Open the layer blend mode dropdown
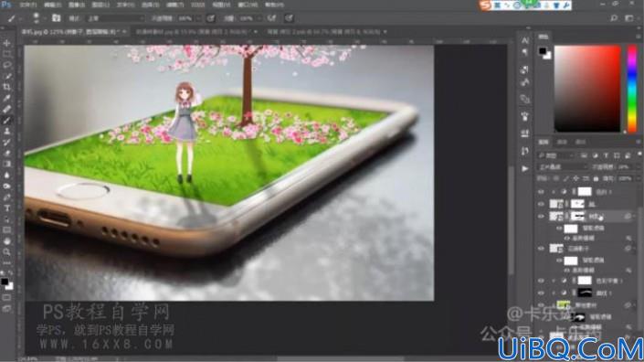 click(563, 167)
